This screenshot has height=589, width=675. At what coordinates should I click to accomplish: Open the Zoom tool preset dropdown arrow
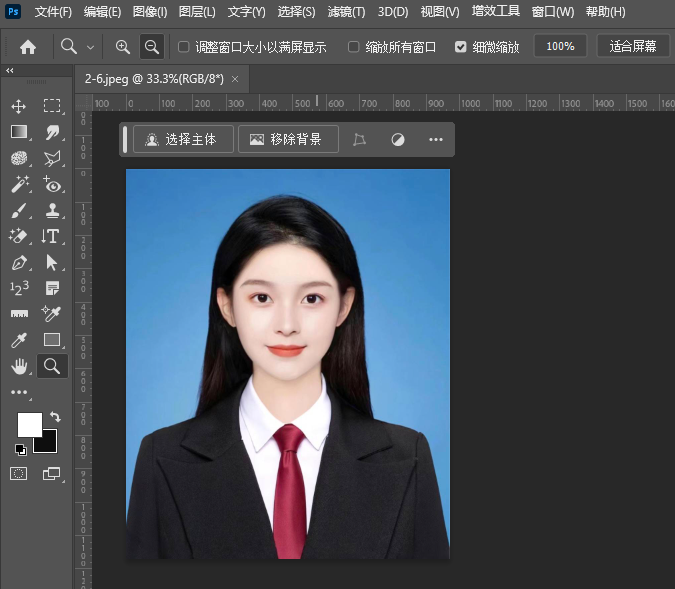(x=91, y=47)
